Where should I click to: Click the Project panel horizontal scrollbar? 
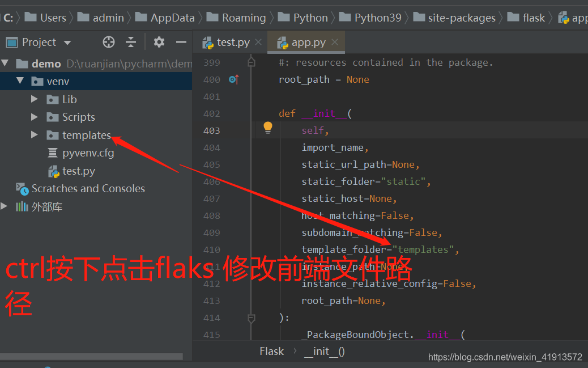click(x=92, y=356)
